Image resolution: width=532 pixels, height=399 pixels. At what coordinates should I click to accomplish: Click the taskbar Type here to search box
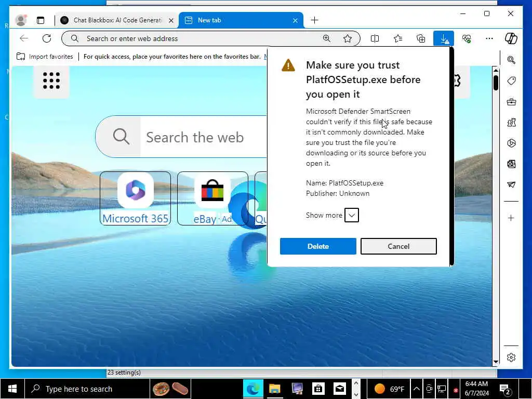pos(87,389)
